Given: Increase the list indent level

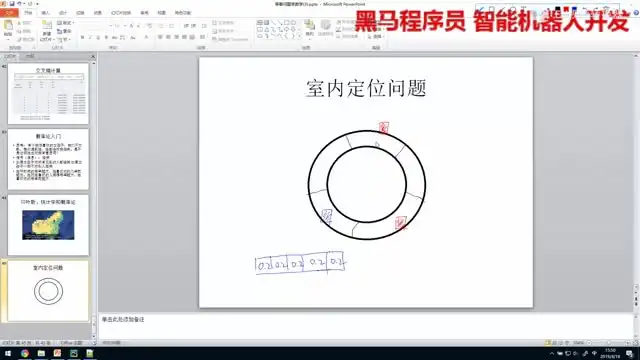Looking at the screenshot, I should 193,26.
